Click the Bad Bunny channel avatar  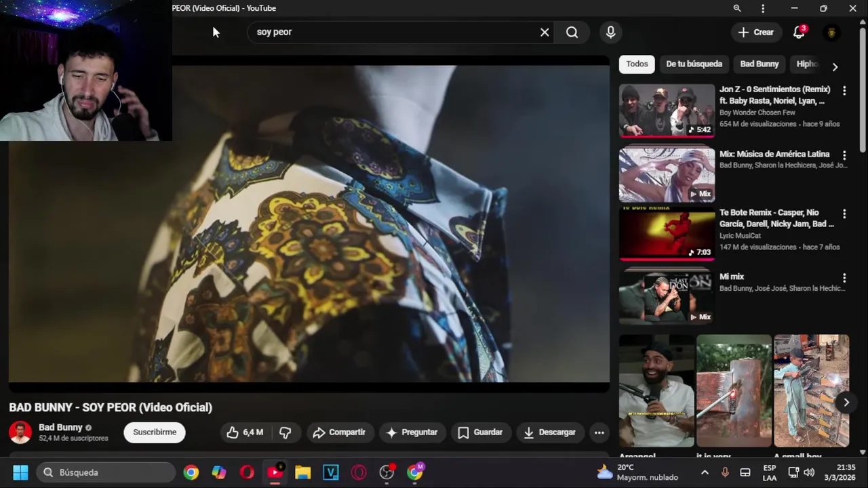20,432
